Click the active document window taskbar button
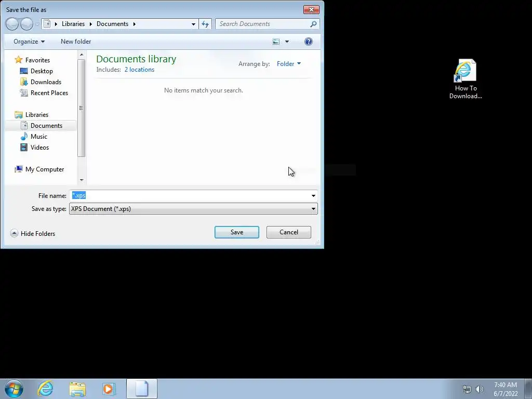The width and height of the screenshot is (532, 399). click(142, 389)
